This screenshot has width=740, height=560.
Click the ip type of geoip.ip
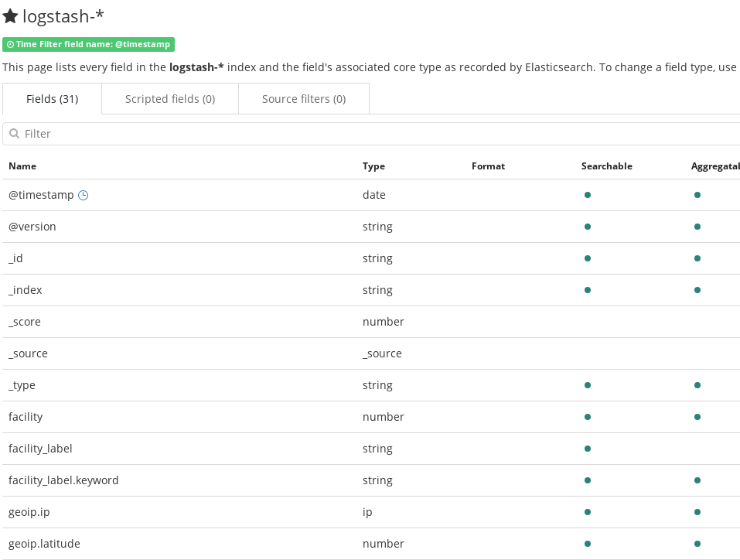coord(367,512)
